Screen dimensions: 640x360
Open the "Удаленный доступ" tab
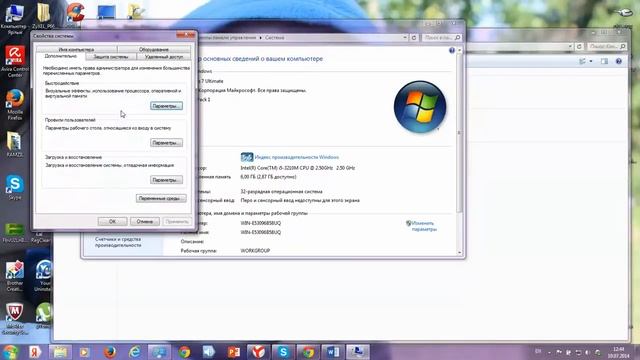click(164, 57)
